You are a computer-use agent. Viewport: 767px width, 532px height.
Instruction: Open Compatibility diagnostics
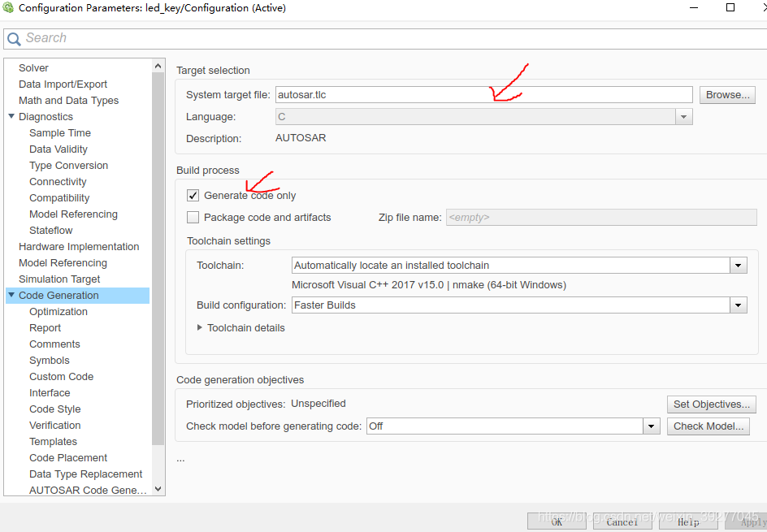pos(59,197)
